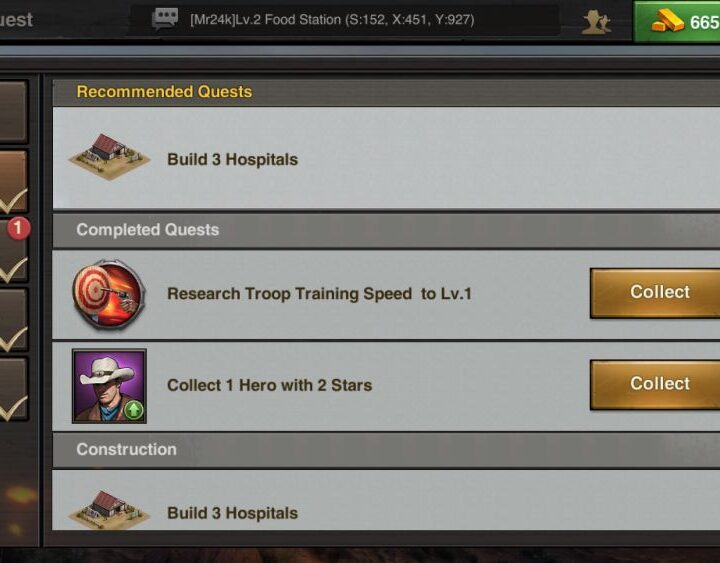
Task: Tap the hospital building icon under Construction
Action: coord(109,509)
